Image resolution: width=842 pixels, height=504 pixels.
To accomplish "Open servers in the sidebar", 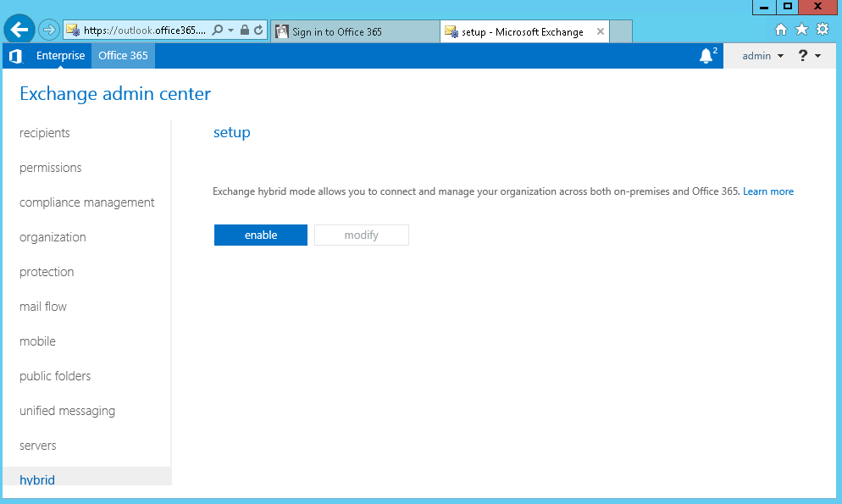I will pos(37,446).
